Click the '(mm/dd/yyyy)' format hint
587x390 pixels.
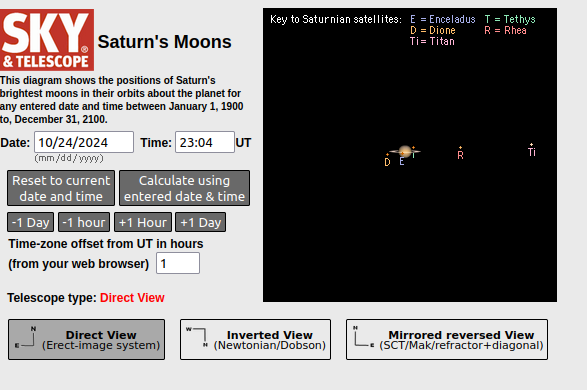click(69, 158)
